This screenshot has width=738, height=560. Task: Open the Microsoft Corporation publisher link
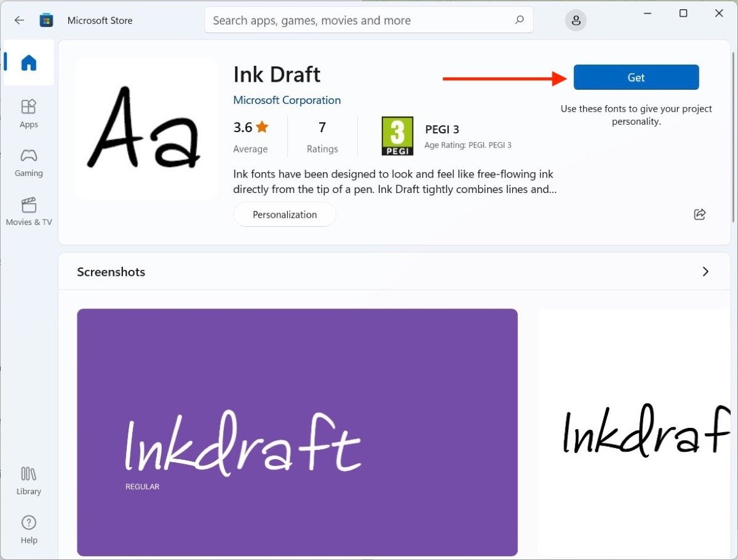click(x=287, y=100)
